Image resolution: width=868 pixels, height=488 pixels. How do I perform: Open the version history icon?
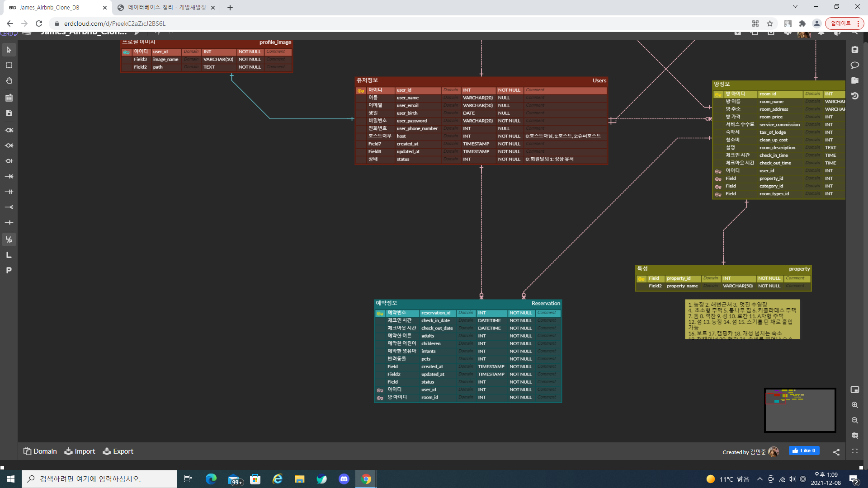point(854,96)
